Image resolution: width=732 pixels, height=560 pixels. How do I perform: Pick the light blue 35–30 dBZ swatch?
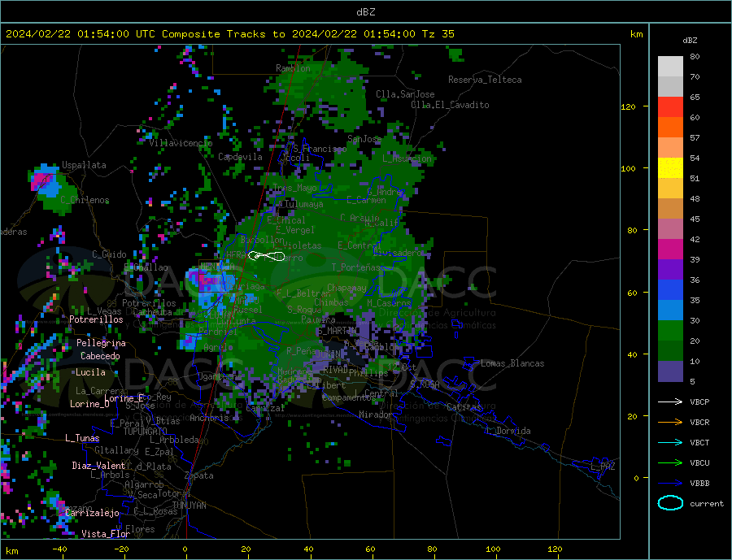pyautogui.click(x=670, y=310)
